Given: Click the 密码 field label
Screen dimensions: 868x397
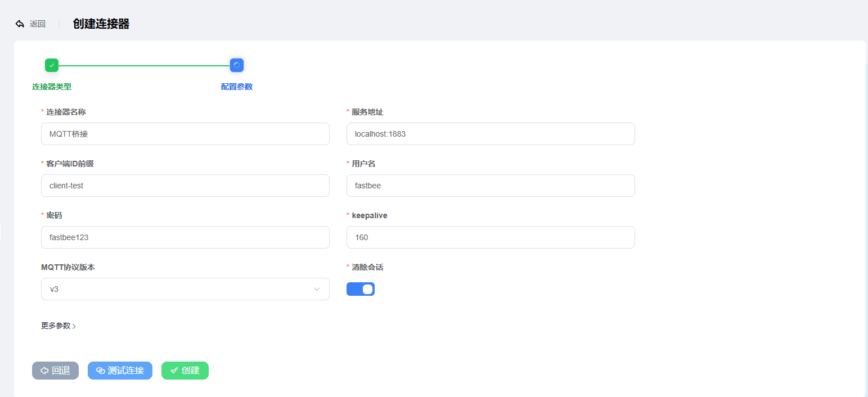Looking at the screenshot, I should [54, 215].
